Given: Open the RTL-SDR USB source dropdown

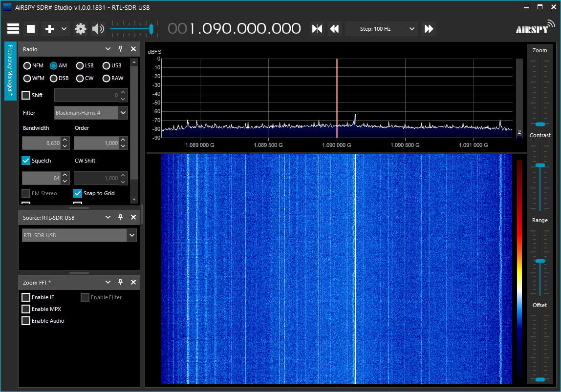Looking at the screenshot, I should pyautogui.click(x=79, y=235).
